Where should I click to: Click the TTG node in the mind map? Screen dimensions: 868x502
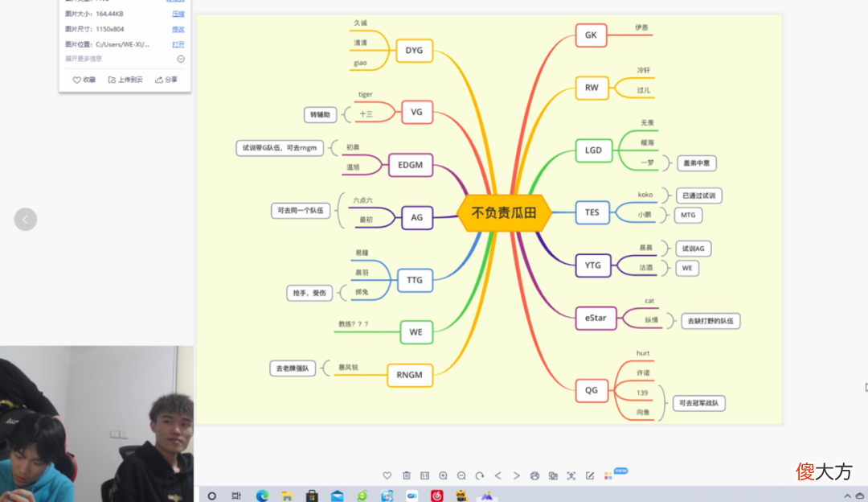415,281
